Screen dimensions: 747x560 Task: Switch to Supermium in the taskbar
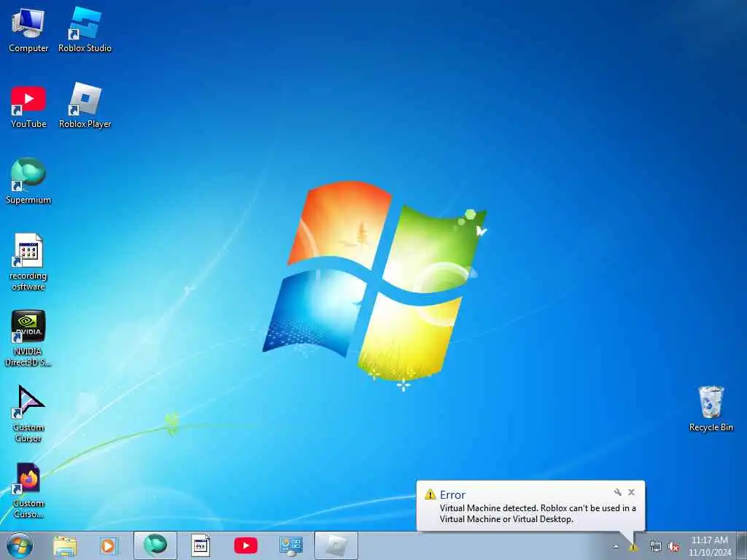[x=155, y=545]
